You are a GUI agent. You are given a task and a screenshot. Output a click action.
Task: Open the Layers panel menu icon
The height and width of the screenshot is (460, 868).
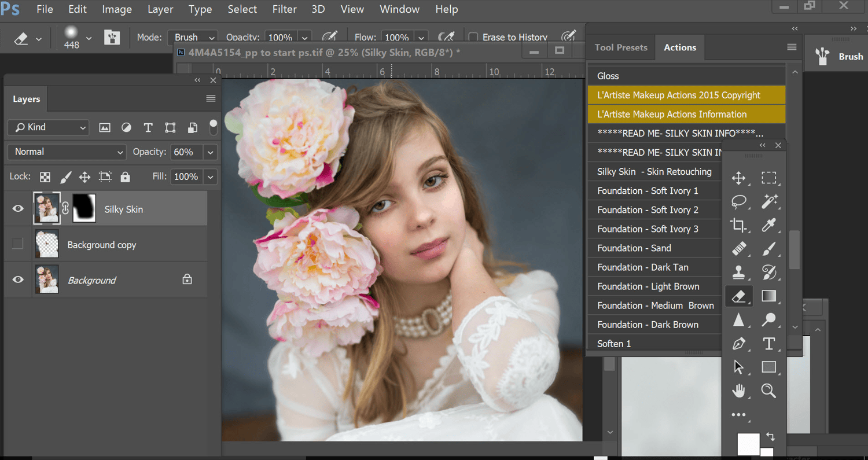click(211, 99)
